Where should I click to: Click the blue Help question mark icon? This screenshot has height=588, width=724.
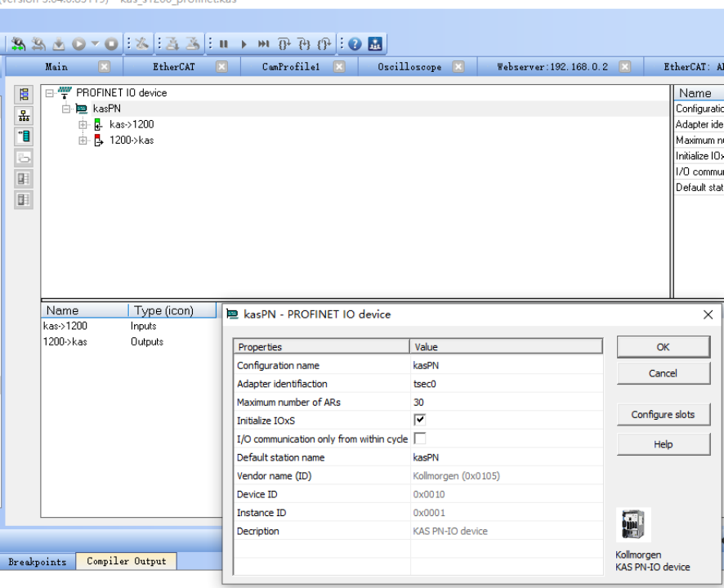pyautogui.click(x=355, y=44)
